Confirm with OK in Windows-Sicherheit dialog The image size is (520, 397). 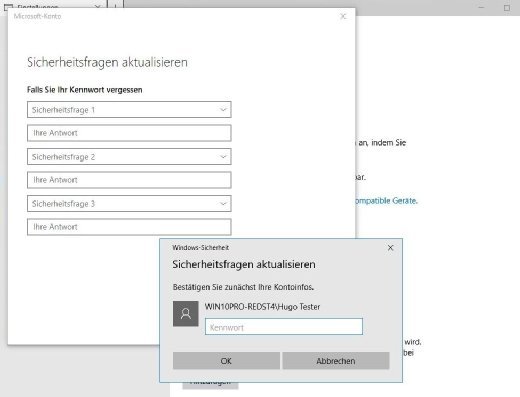coord(226,361)
